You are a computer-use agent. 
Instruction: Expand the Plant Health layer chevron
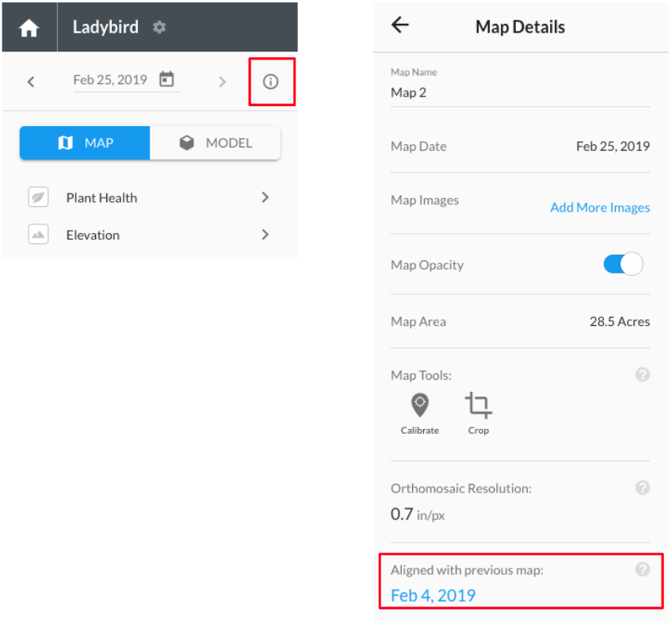coord(265,197)
